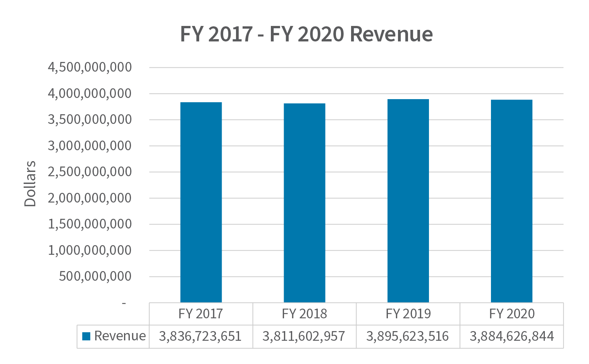
Task: Click the 4,500,000,000 axis label
Action: [90, 67]
